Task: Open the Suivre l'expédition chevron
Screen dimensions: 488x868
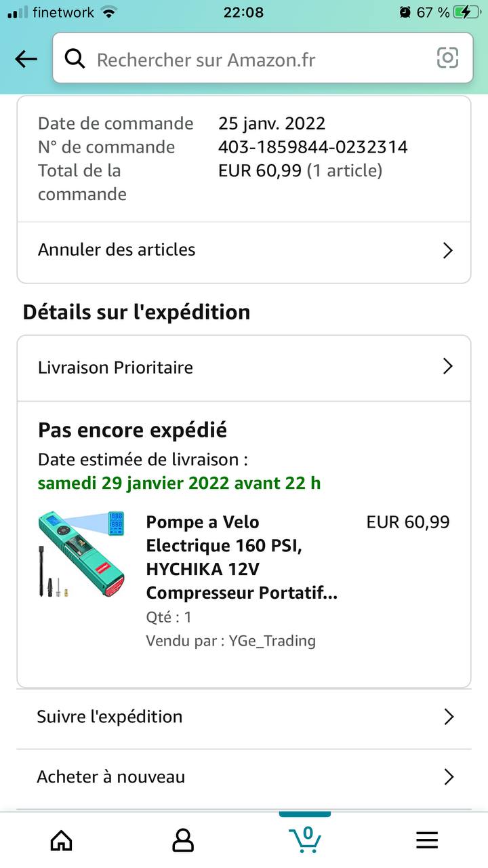Action: click(x=448, y=717)
